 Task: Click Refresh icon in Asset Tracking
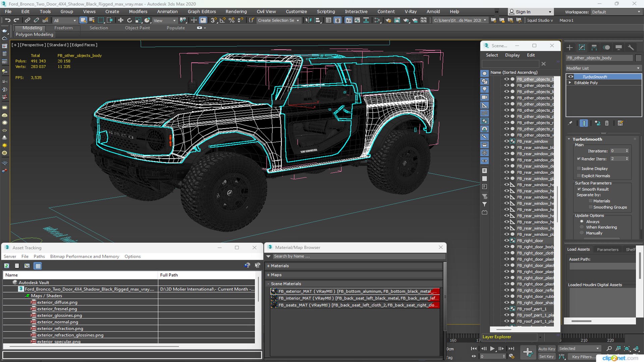7,266
